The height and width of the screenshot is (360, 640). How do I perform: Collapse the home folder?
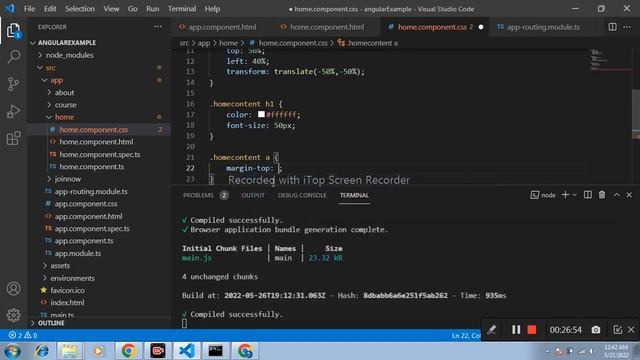(49, 117)
